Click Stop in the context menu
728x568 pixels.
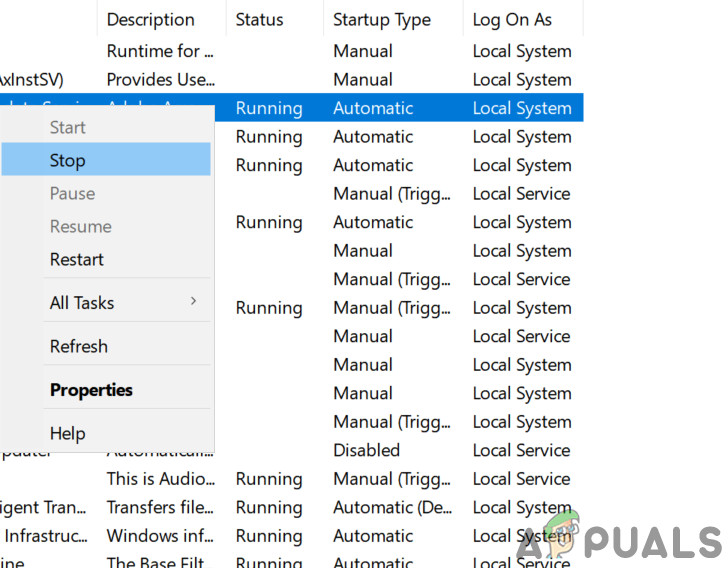(x=68, y=160)
